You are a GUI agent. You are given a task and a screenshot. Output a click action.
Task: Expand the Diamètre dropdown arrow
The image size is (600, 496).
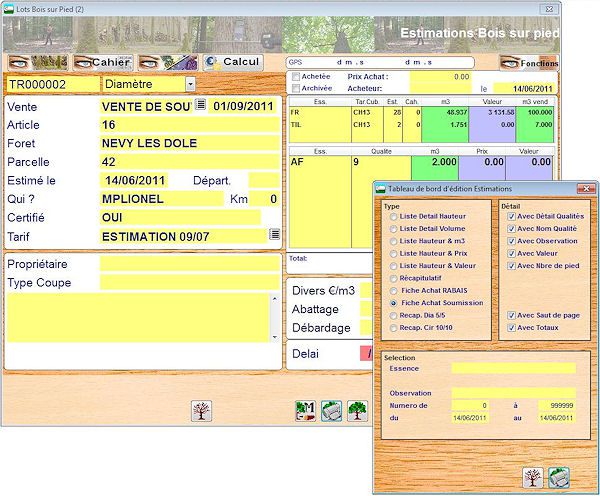(190, 84)
